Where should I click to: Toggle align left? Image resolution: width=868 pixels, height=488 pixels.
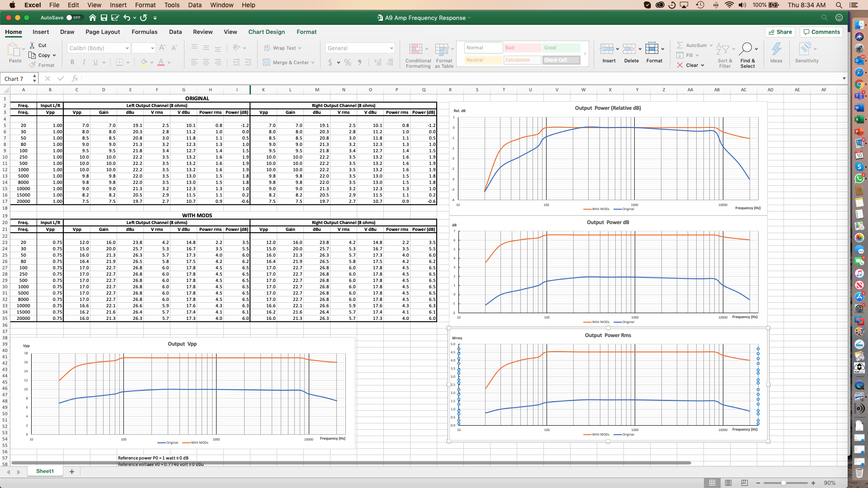[194, 62]
